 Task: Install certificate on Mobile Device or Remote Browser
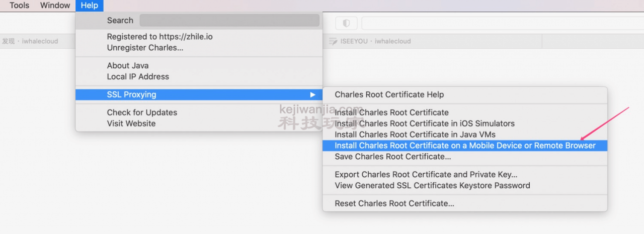click(465, 146)
